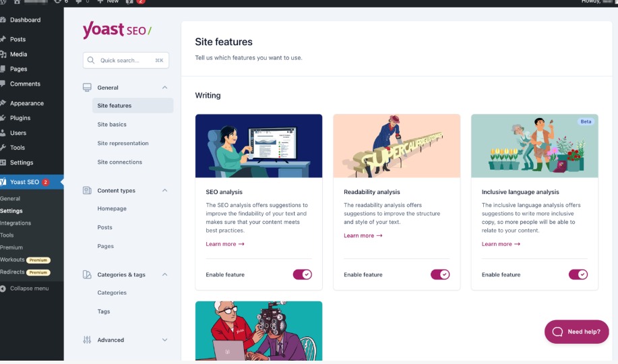618x364 pixels.
Task: Click the Comments bubble icon
Action: pos(3,84)
